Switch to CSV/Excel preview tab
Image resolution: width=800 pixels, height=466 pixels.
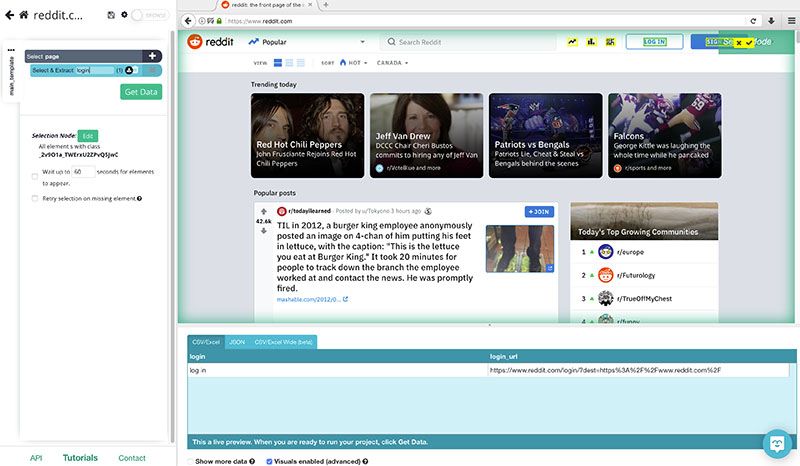206,342
